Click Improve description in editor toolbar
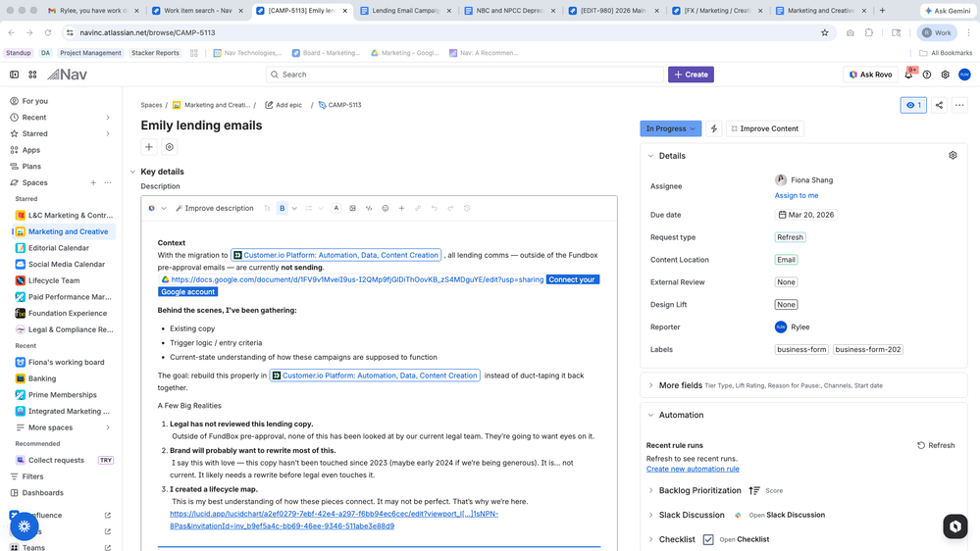Screen dimensions: 980x551 215,208
